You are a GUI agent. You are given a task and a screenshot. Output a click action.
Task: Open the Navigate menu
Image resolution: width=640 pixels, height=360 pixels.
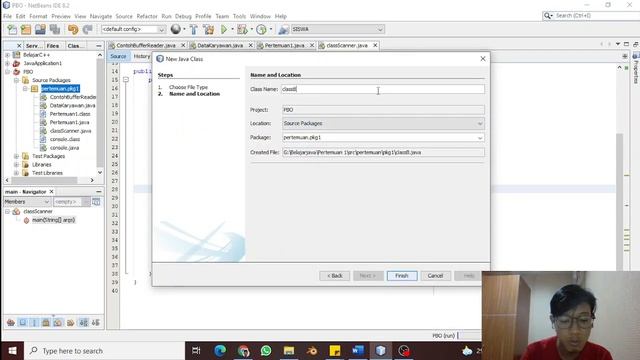101,16
